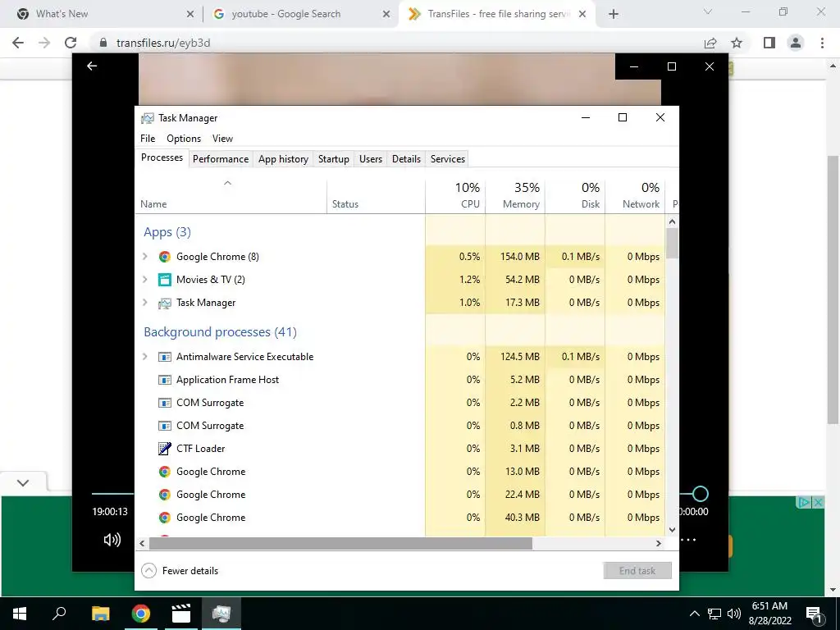Expand the Task Manager app row
Image resolution: width=840 pixels, height=630 pixels.
click(x=144, y=303)
